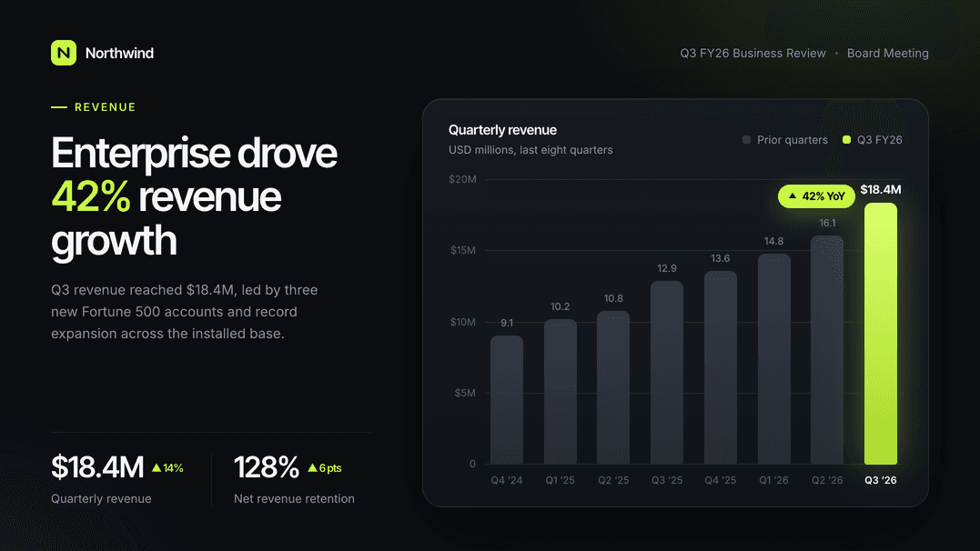Select the Q4 '25 bar labeled 13.6
The width and height of the screenshot is (980, 551).
tap(720, 368)
